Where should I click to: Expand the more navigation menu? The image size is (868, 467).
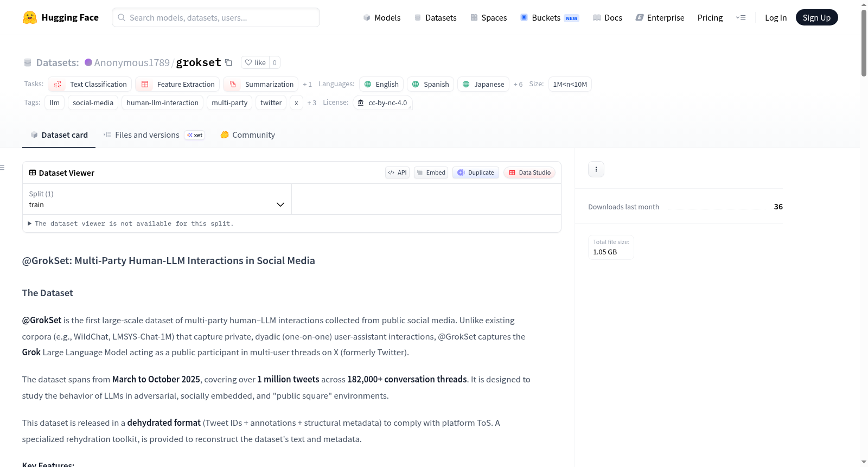(741, 17)
